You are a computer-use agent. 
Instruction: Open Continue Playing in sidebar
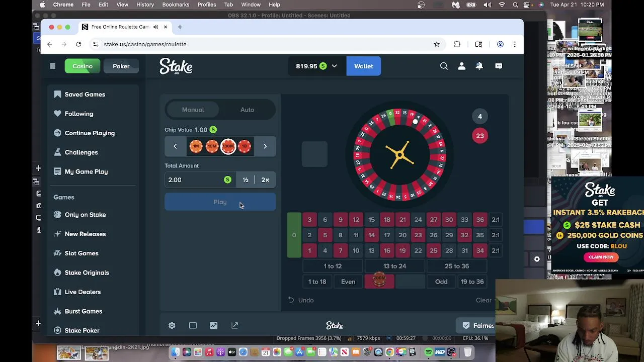coord(90,133)
